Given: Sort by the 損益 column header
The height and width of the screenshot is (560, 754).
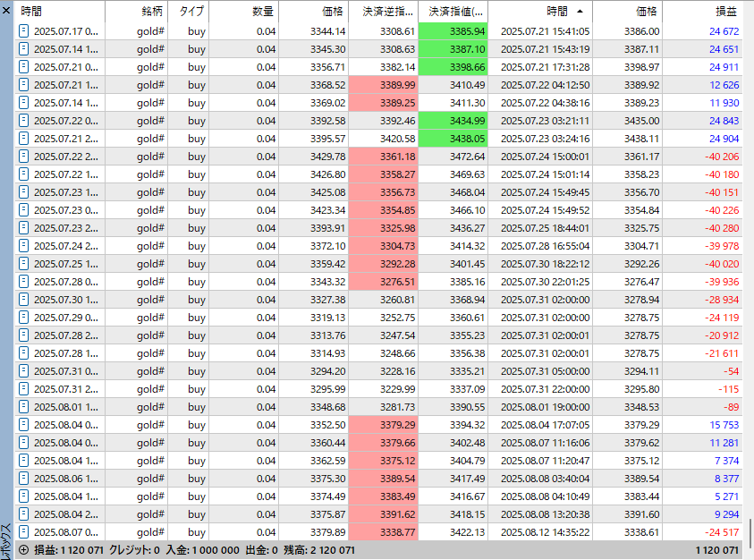Looking at the screenshot, I should pyautogui.click(x=702, y=11).
